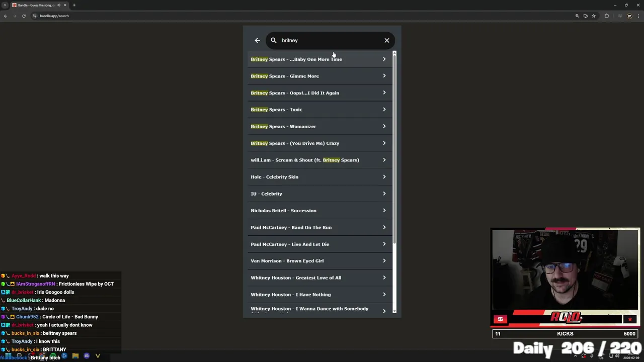Reload the bandle.app page
644x362 pixels.
(x=24, y=16)
